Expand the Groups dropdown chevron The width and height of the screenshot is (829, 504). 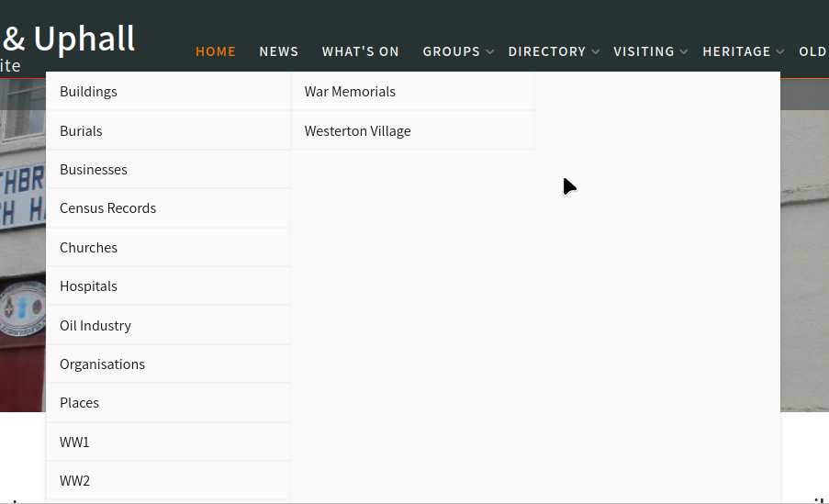(490, 52)
